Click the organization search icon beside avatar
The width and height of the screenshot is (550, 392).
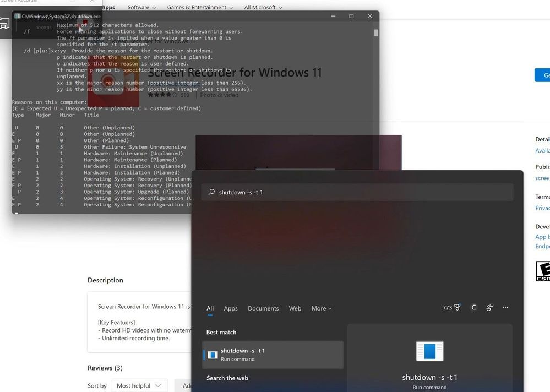pos(489,308)
